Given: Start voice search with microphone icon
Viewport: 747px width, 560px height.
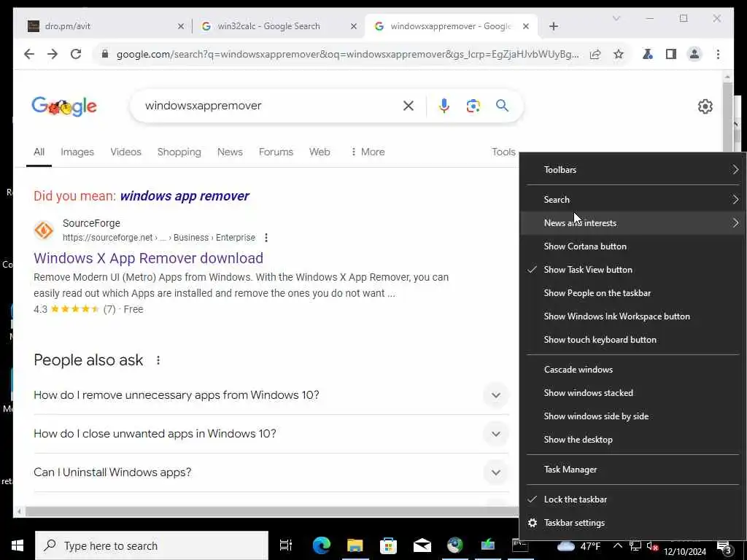Looking at the screenshot, I should pyautogui.click(x=444, y=106).
